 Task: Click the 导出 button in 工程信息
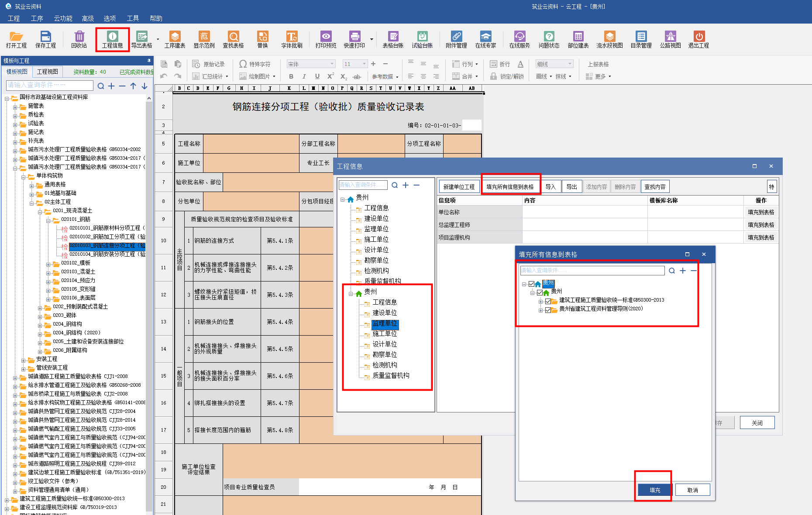(571, 187)
